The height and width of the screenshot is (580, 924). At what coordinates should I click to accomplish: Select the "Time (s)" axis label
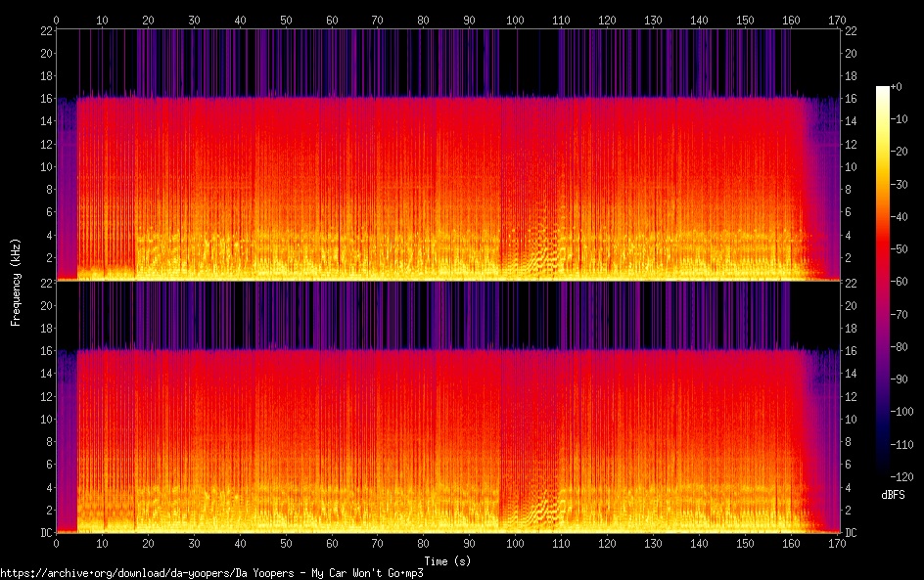(447, 560)
